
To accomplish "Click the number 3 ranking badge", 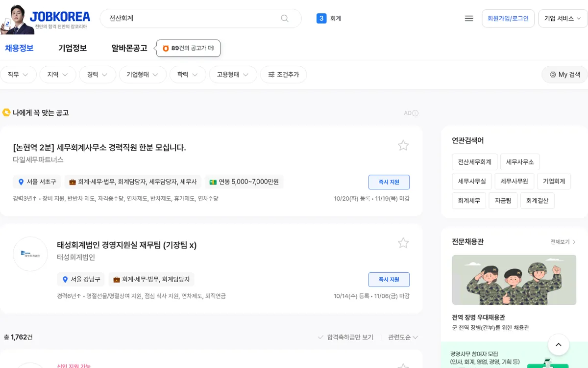I will (321, 18).
